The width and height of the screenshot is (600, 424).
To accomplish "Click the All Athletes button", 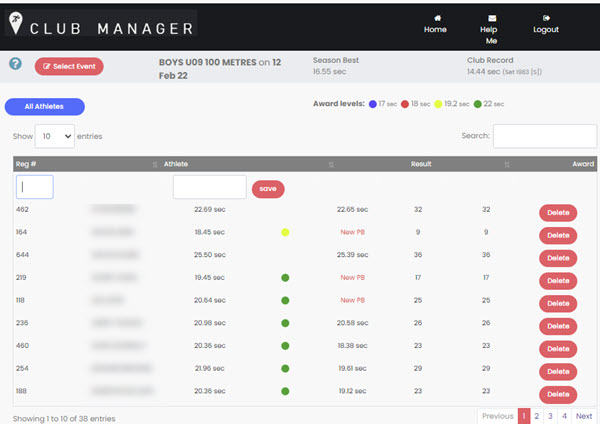I will pos(44,106).
